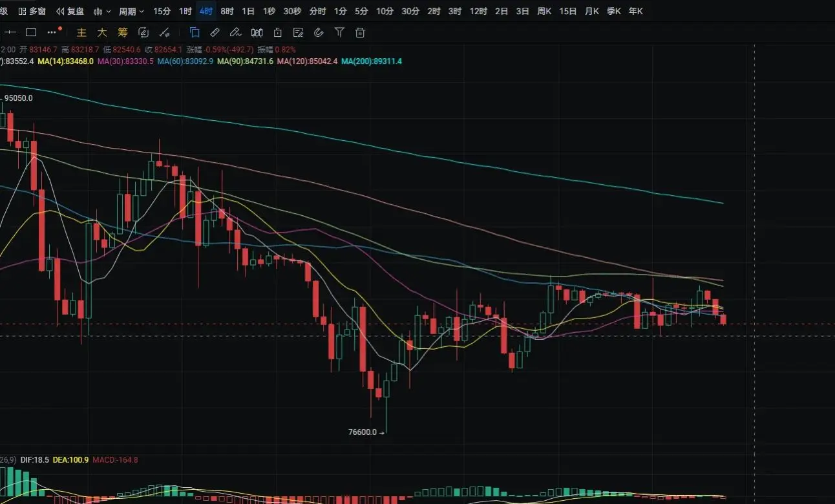Viewport: 835px width, 504px height.
Task: Choose the 30分 timeframe
Action: click(410, 12)
